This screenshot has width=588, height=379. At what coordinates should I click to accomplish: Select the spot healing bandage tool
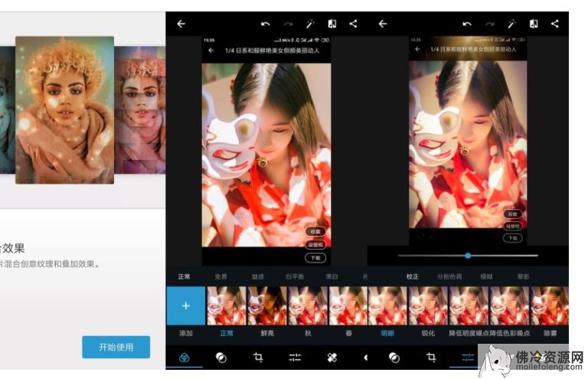332,357
